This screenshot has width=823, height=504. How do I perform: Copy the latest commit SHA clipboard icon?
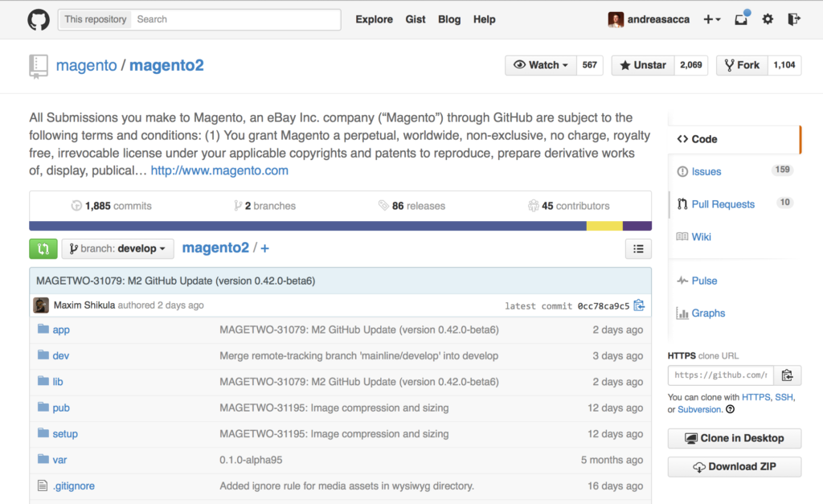pos(639,305)
